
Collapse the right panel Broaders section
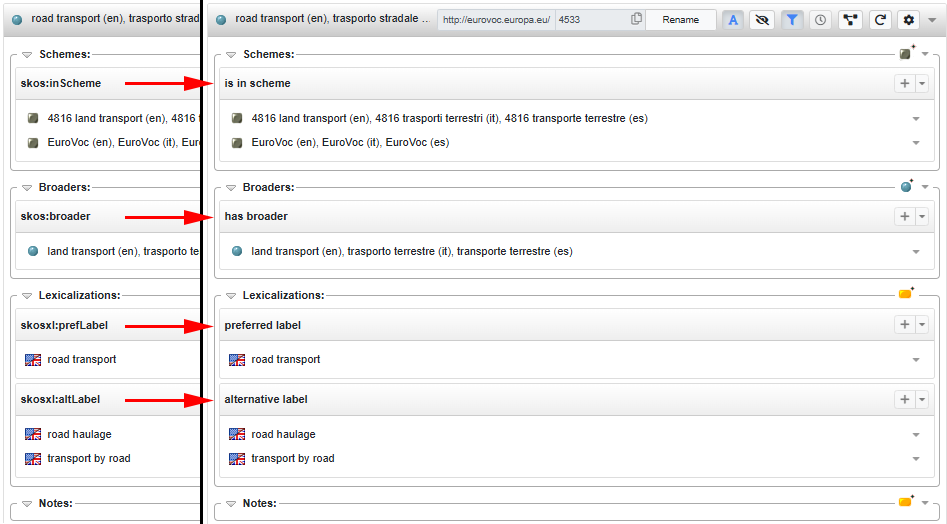tap(231, 188)
